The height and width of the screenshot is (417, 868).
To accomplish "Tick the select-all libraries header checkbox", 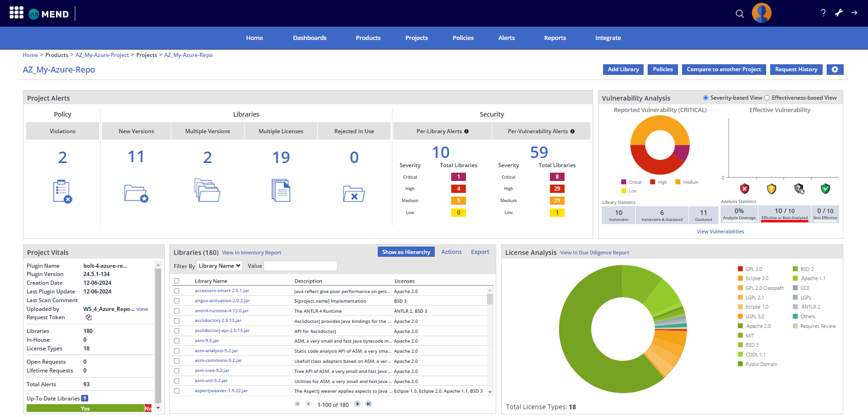I will pyautogui.click(x=177, y=281).
